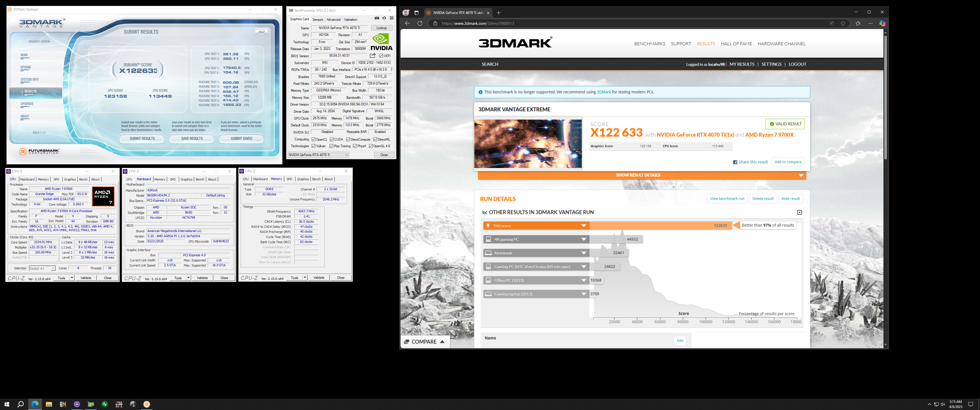Click the Vantage Extreme result thumbnail image
This screenshot has height=410, width=980.
(x=528, y=144)
